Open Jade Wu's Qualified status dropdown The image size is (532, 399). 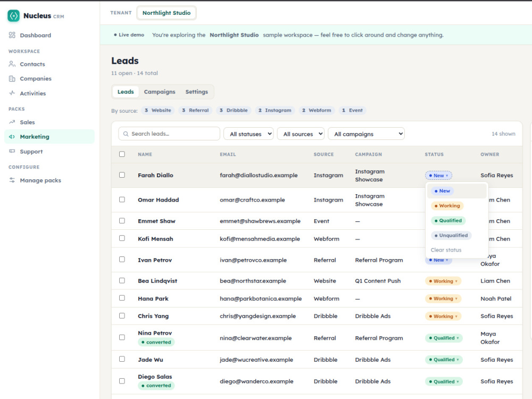coord(444,360)
